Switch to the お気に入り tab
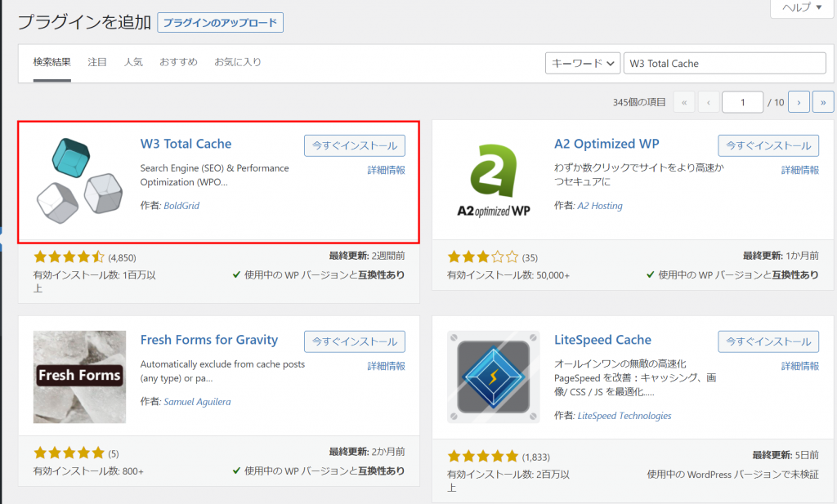Viewport: 837px width, 504px height. click(x=238, y=62)
